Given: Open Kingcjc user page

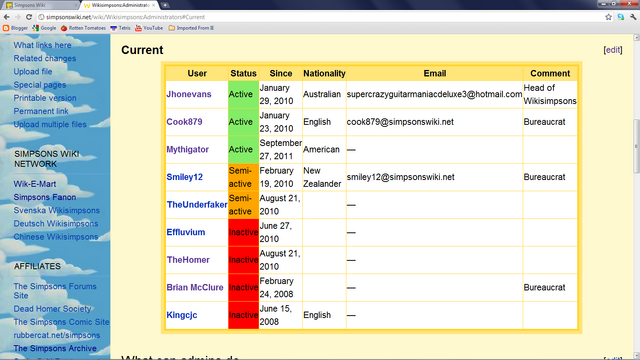Looking at the screenshot, I should tap(182, 315).
